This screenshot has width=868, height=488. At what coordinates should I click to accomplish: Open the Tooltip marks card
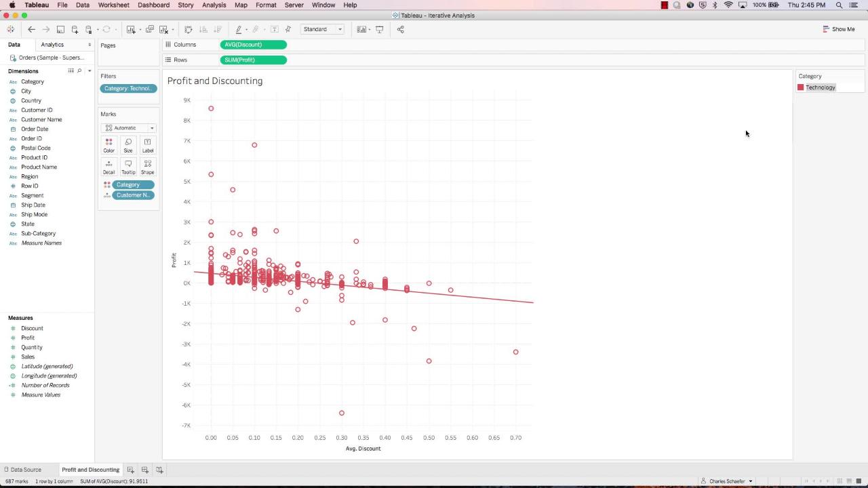pyautogui.click(x=128, y=167)
